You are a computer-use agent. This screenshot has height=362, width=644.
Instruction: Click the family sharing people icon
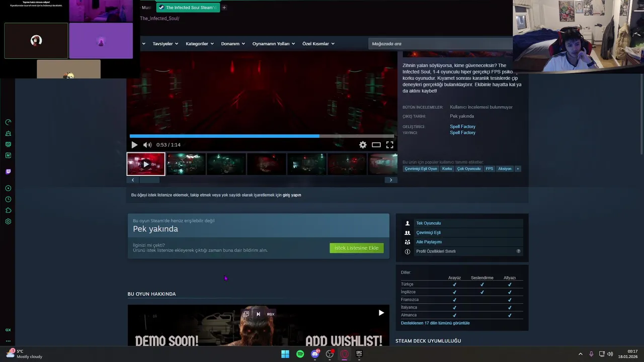pyautogui.click(x=408, y=242)
